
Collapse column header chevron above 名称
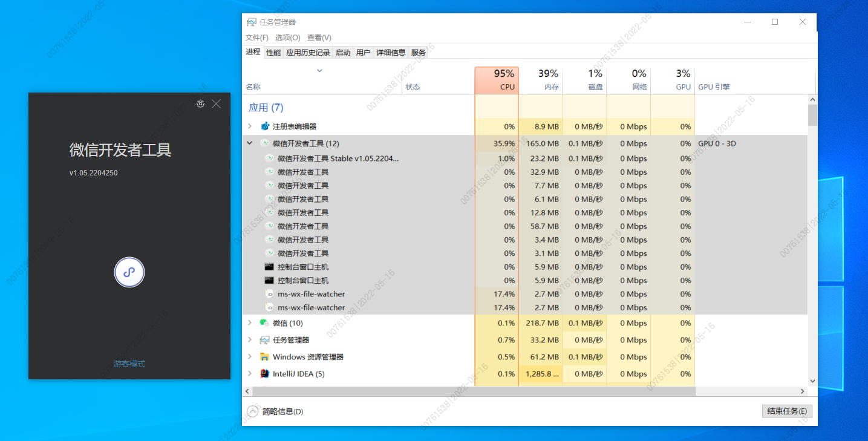(x=320, y=71)
